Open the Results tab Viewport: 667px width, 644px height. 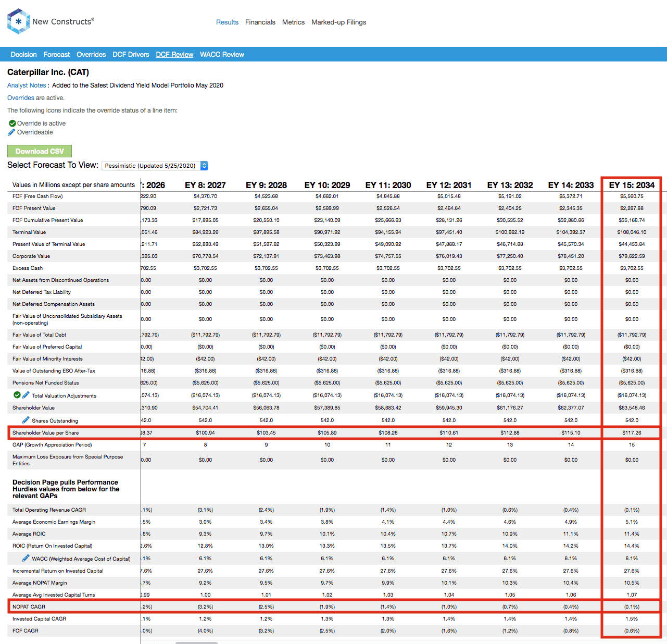(x=227, y=22)
